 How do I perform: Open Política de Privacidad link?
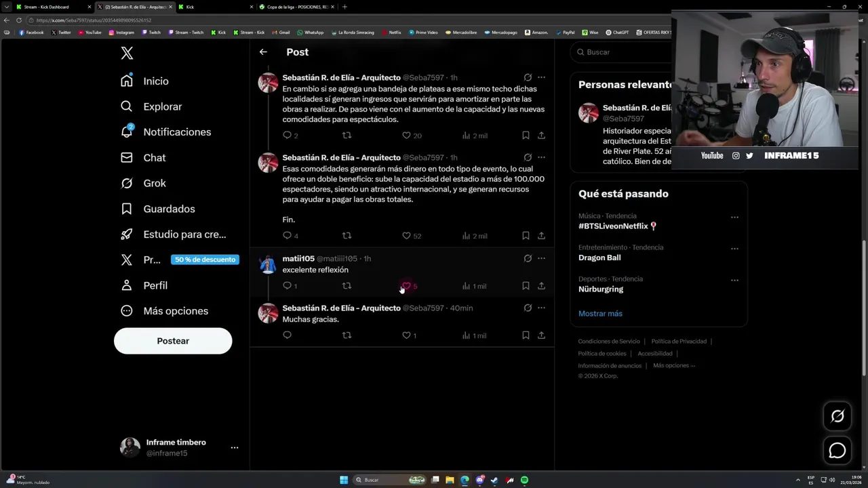coord(679,342)
